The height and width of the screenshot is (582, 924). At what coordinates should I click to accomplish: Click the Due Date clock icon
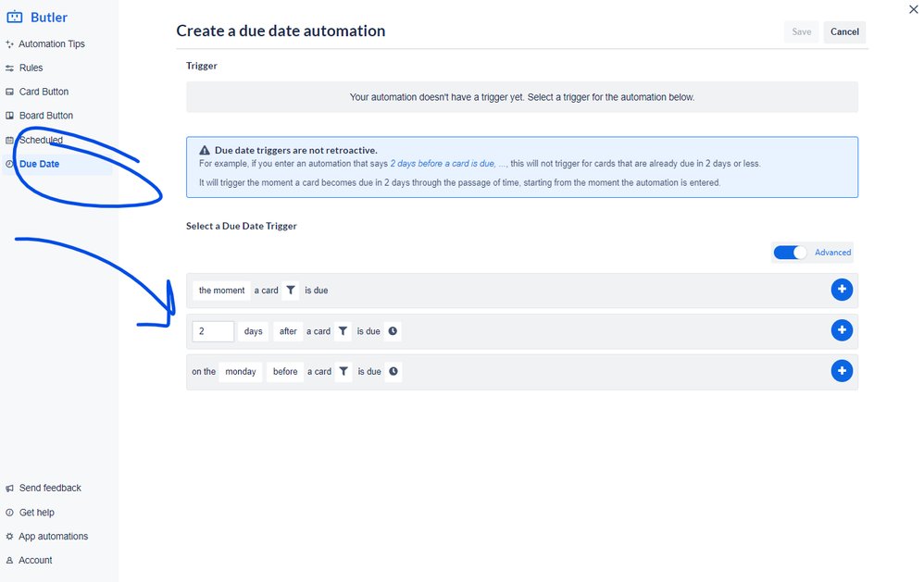(10, 163)
